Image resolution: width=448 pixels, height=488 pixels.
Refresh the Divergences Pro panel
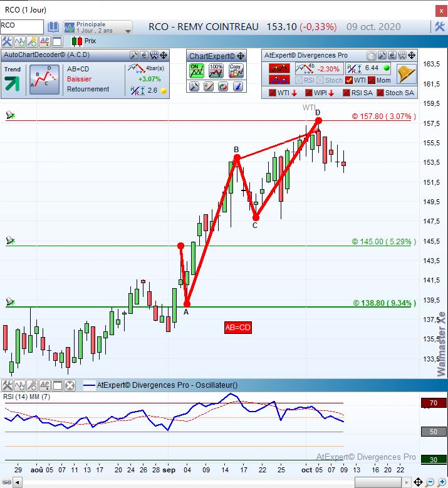[x=372, y=56]
